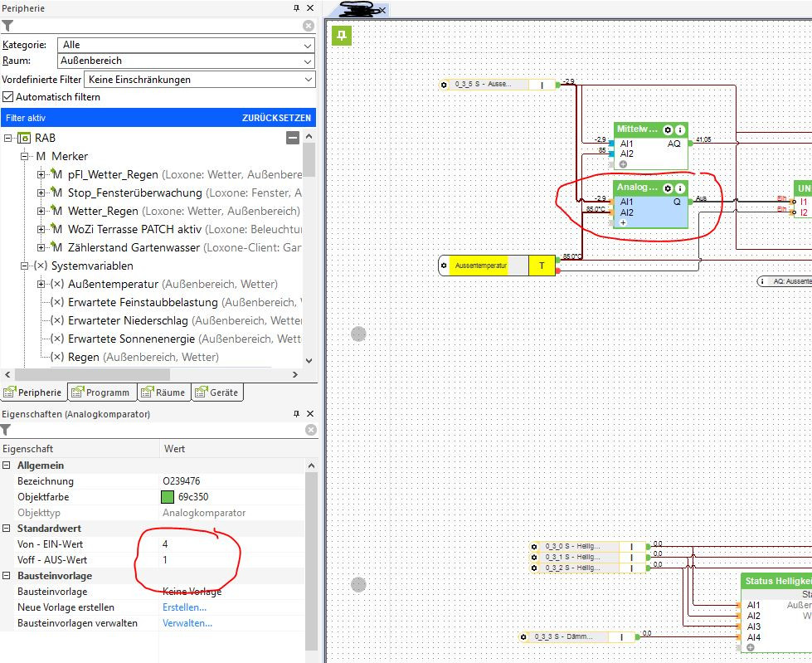Click info icon on Mittelwert block
812x663 pixels.
click(680, 130)
